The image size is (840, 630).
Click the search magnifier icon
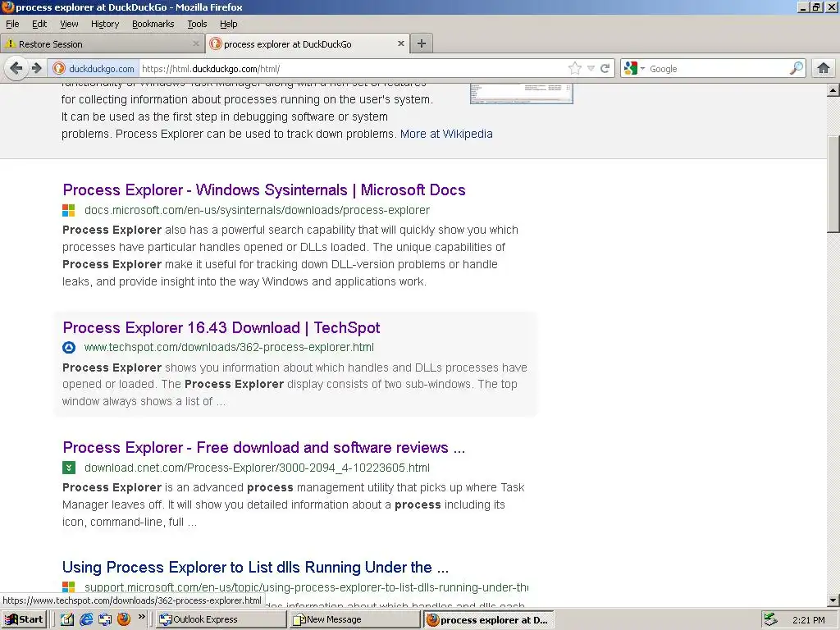pos(797,68)
